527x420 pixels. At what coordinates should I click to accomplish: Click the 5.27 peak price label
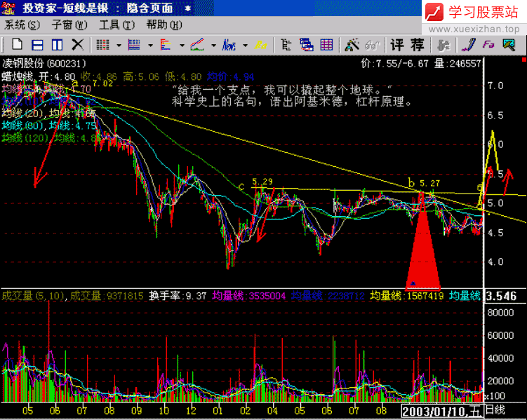tap(429, 183)
